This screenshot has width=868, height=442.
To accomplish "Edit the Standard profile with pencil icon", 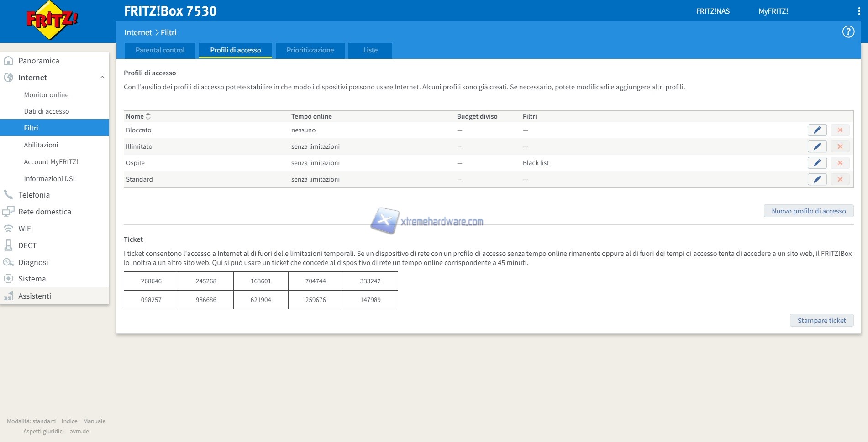I will coord(817,179).
